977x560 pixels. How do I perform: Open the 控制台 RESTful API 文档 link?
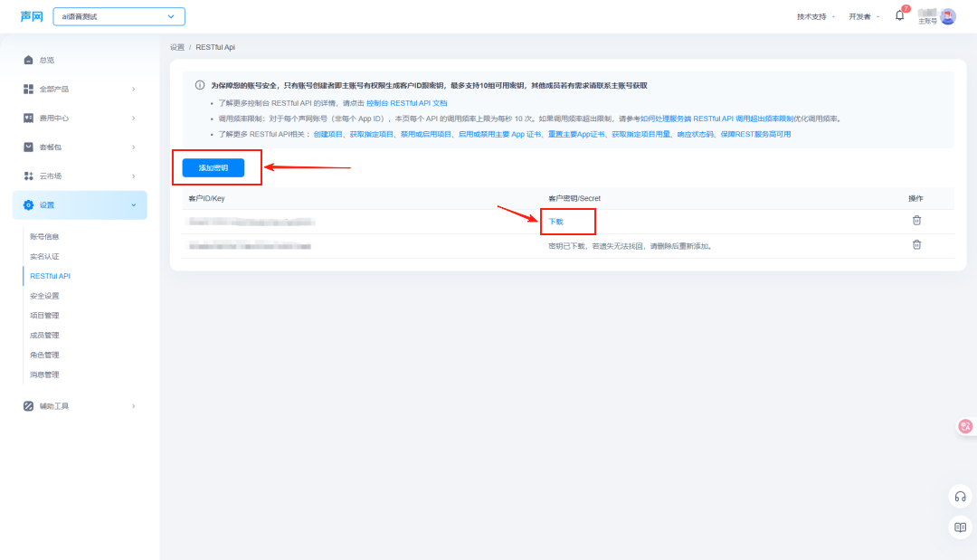407,103
